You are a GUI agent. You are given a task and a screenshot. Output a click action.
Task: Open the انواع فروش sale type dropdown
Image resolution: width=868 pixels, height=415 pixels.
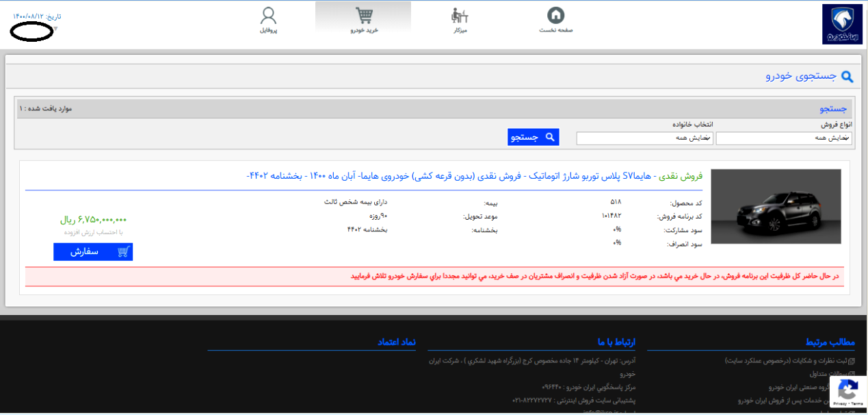[x=783, y=138]
